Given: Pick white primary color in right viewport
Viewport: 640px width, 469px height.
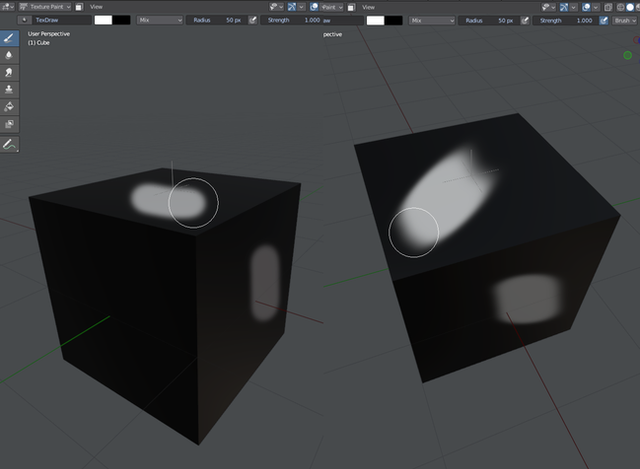Looking at the screenshot, I should point(376,20).
